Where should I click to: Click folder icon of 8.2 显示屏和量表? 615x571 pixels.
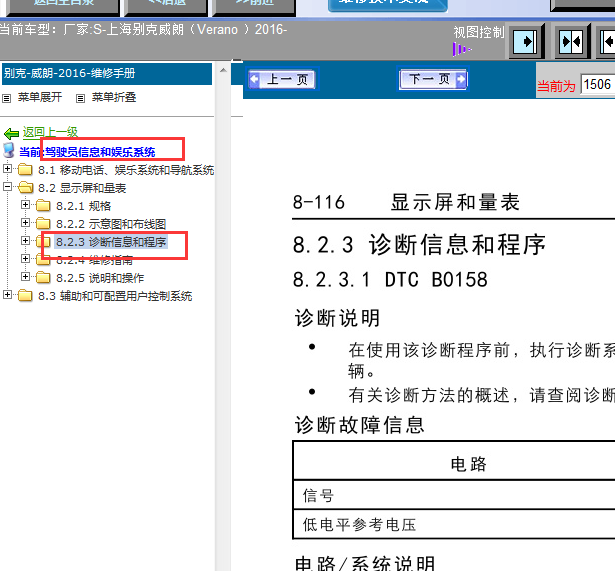click(25, 187)
